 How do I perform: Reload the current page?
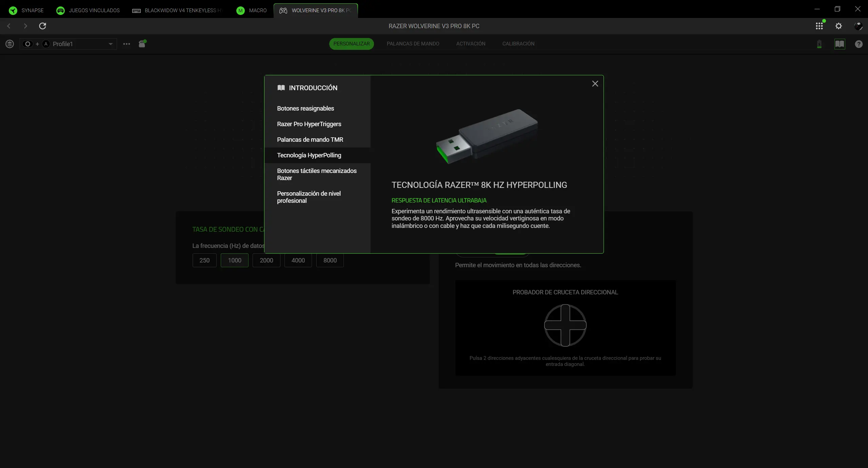[x=43, y=26]
